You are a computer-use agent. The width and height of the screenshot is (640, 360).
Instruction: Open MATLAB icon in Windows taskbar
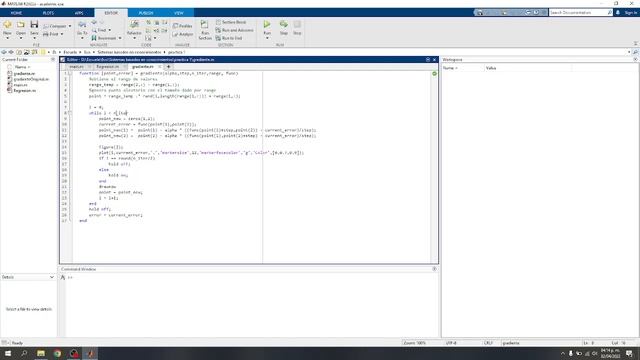(x=90, y=353)
